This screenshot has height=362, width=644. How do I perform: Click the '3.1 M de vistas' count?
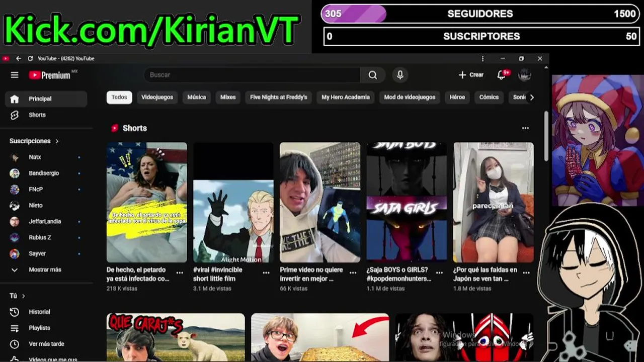tap(212, 289)
